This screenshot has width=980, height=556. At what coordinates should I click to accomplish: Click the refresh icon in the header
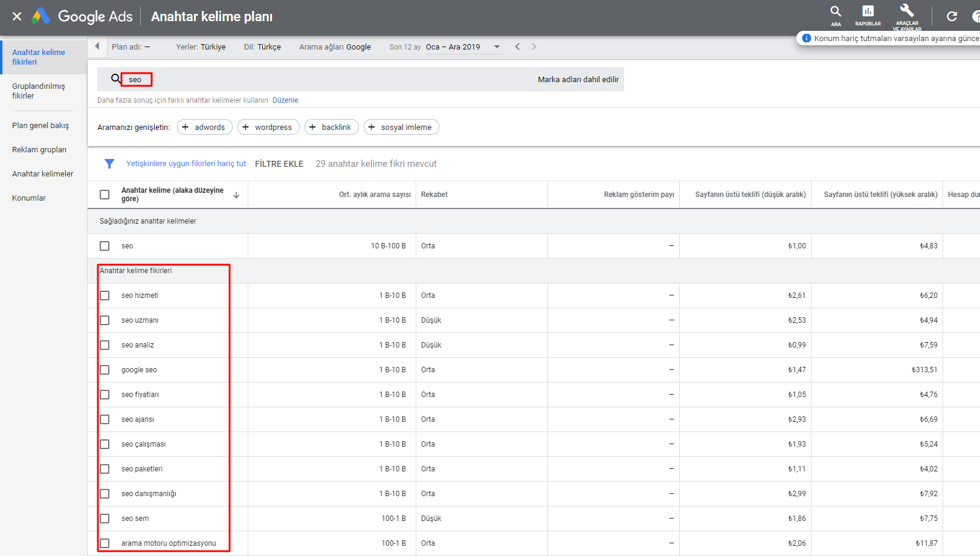pyautogui.click(x=952, y=16)
